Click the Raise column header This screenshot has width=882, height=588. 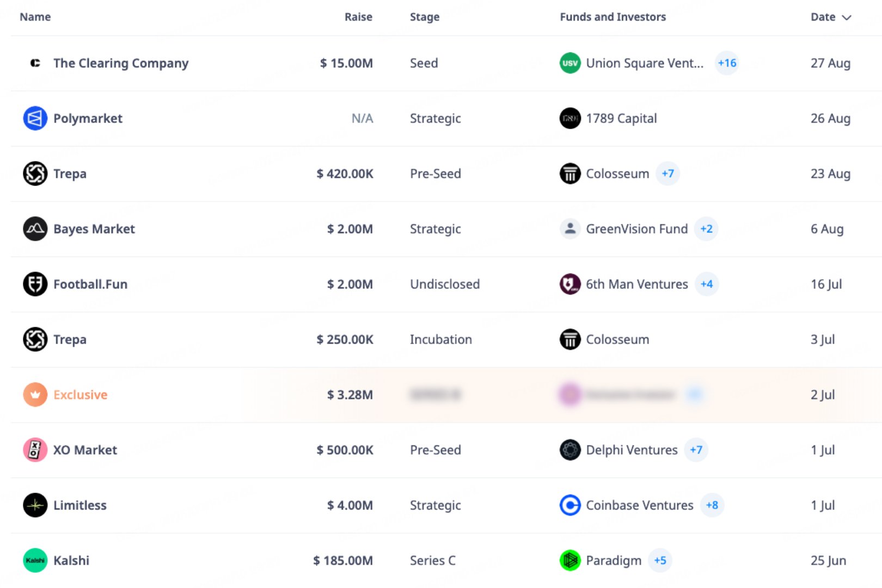(x=358, y=17)
